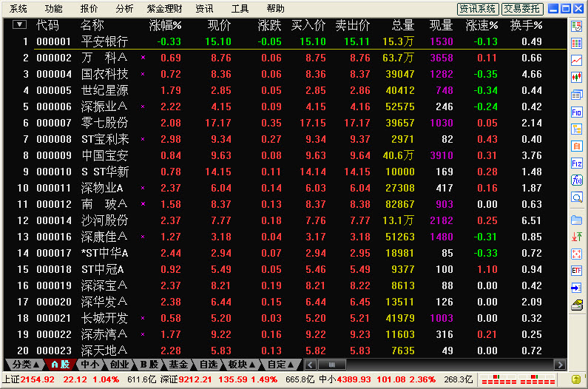Click the horizontal scrollbar thumb
Viewport: 588px width, 389px height.
coord(331,365)
